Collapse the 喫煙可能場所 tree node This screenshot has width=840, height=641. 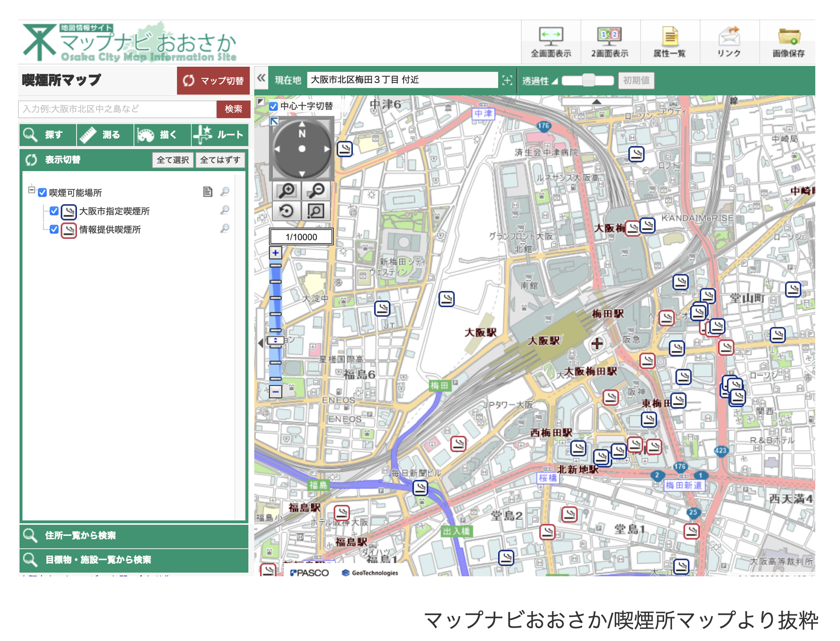coord(31,189)
